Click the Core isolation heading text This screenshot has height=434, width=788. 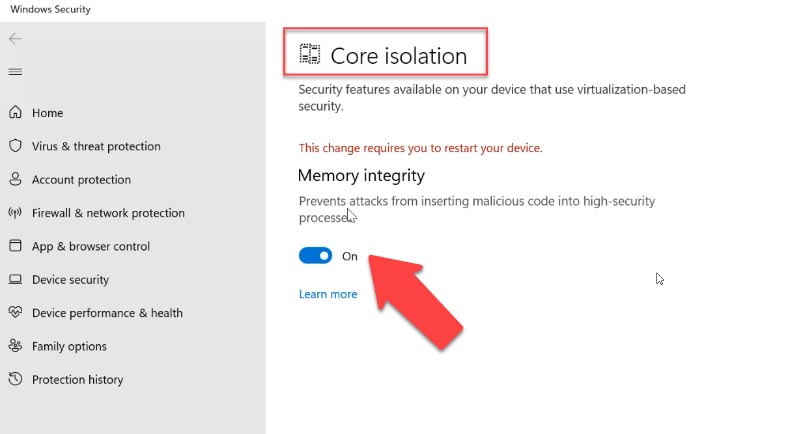[x=399, y=56]
